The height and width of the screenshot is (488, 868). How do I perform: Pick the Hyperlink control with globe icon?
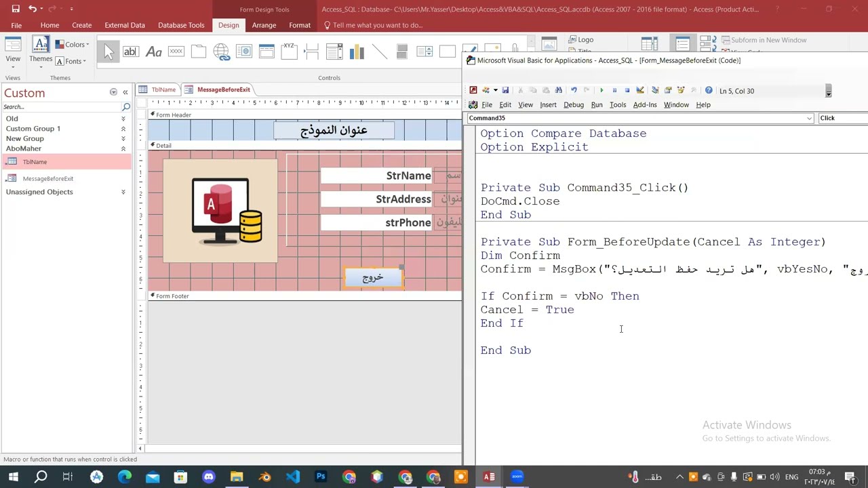point(221,52)
